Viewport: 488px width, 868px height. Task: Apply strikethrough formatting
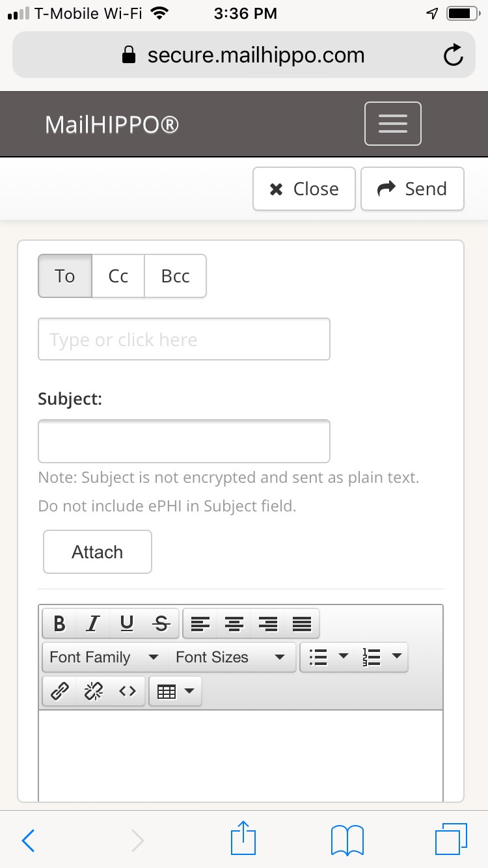click(x=160, y=623)
